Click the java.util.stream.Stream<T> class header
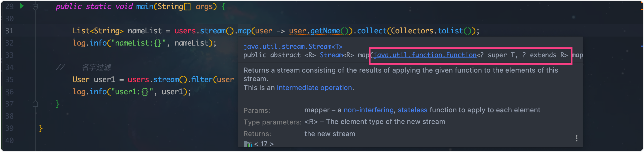Image resolution: width=644 pixels, height=152 pixels. [x=293, y=47]
